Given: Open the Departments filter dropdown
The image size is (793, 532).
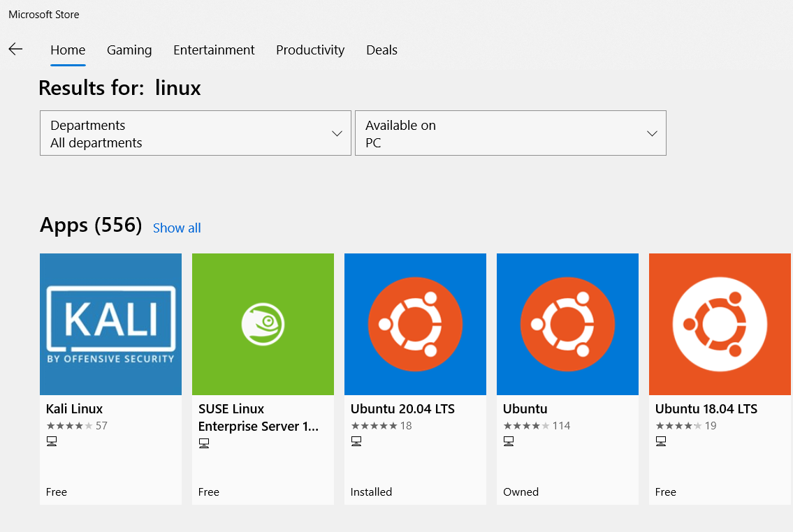Looking at the screenshot, I should (x=195, y=133).
